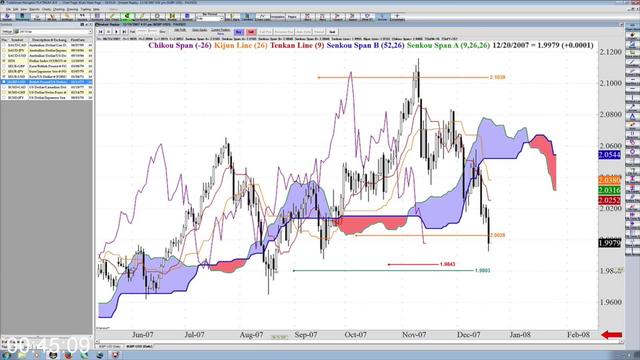Open the Reports menu
Screen dimensions: 640x360
[35, 9]
